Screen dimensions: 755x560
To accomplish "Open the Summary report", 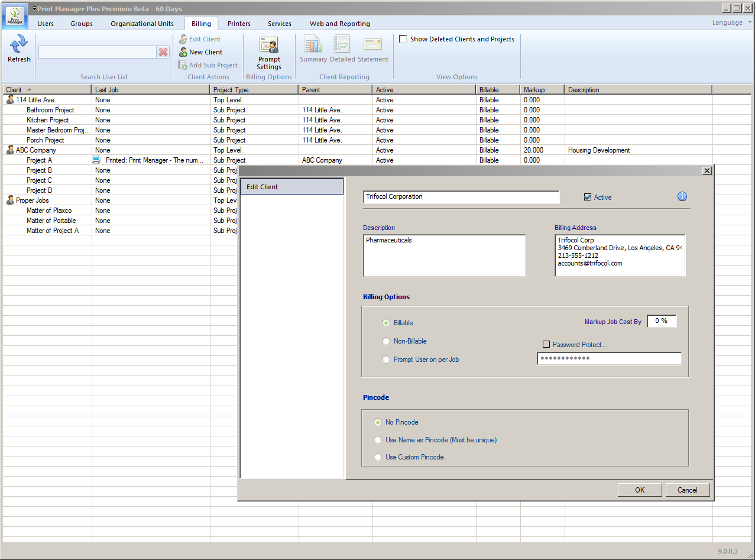I will [313, 48].
